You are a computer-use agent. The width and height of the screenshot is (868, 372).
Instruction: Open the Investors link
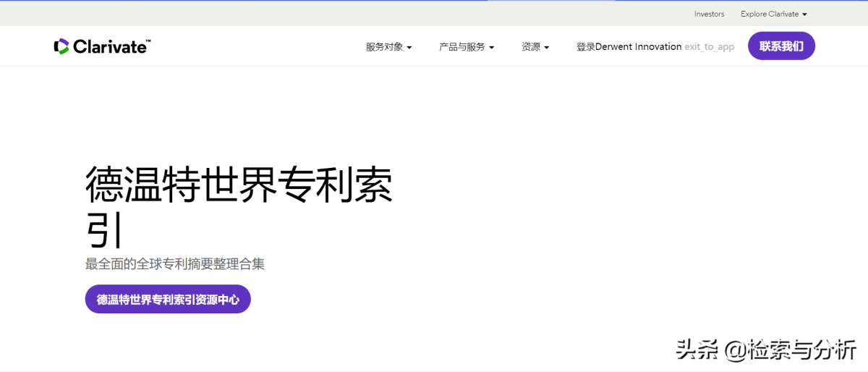(x=709, y=14)
